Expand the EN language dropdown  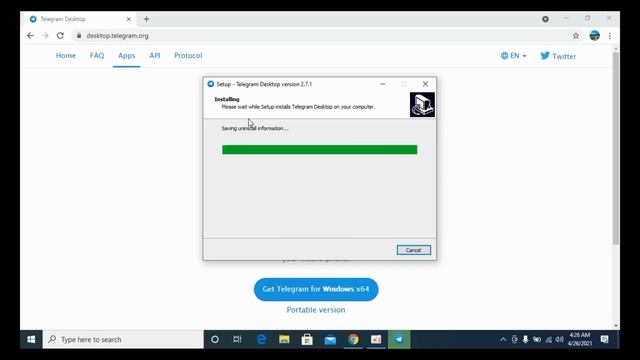pyautogui.click(x=513, y=56)
